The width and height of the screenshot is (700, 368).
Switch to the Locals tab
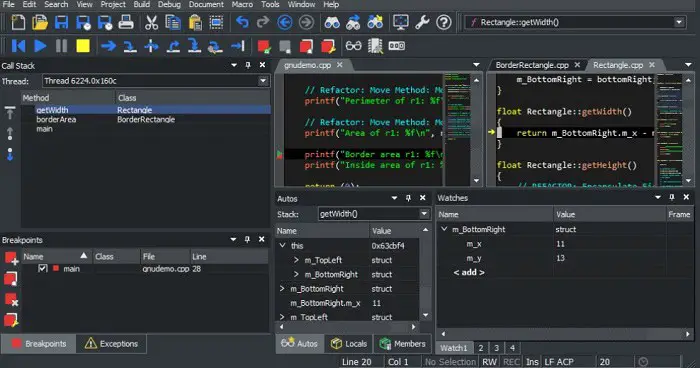[349, 343]
